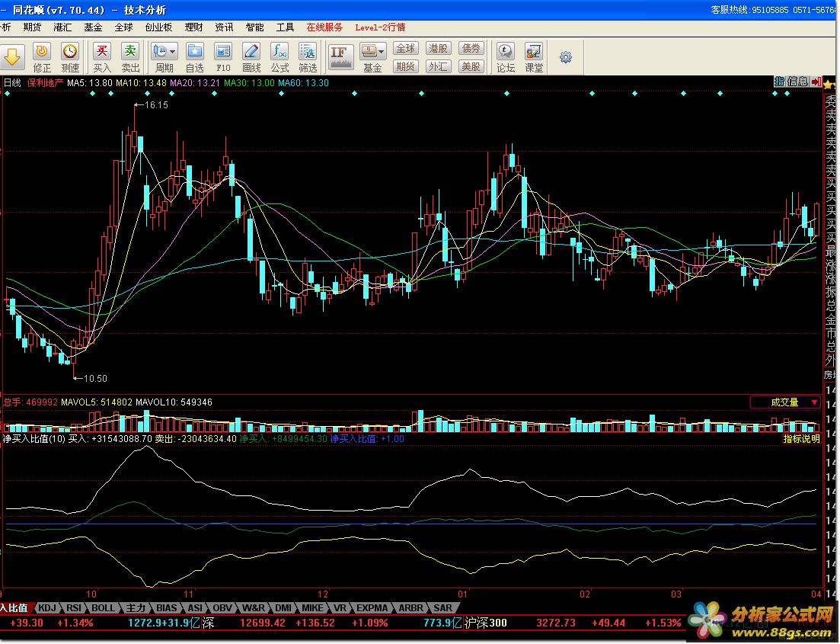Open settings via the gear icon
Viewport: 840px width, 644px height.
click(566, 57)
